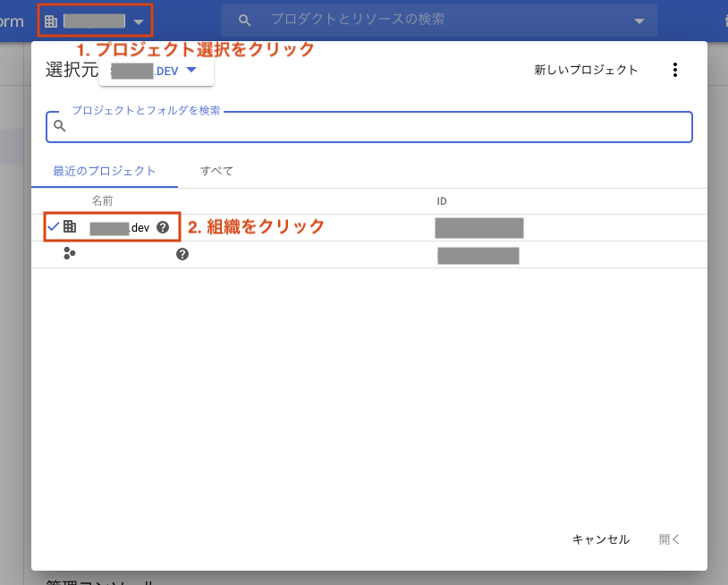Toggle selection checkmark on the .dev organization row
The width and height of the screenshot is (728, 585).
point(52,227)
